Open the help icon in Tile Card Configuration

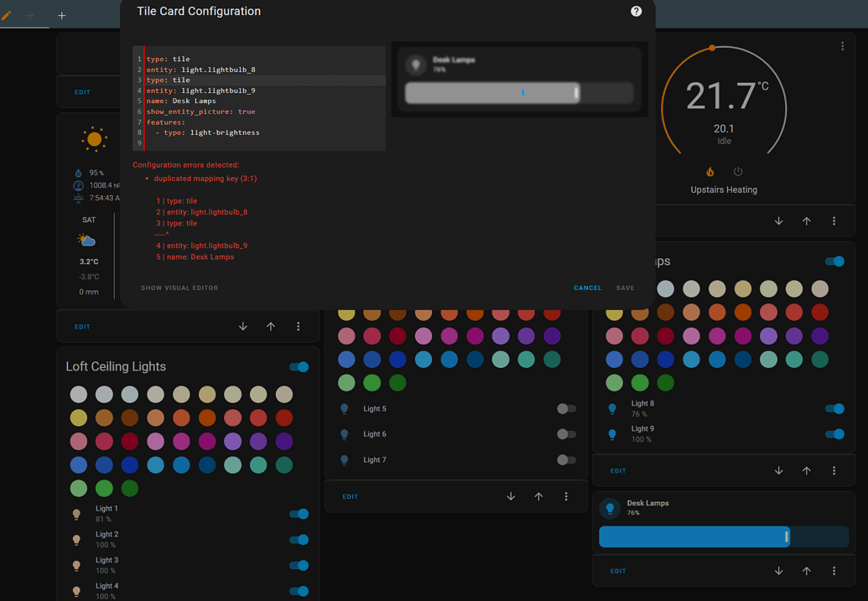pyautogui.click(x=636, y=11)
